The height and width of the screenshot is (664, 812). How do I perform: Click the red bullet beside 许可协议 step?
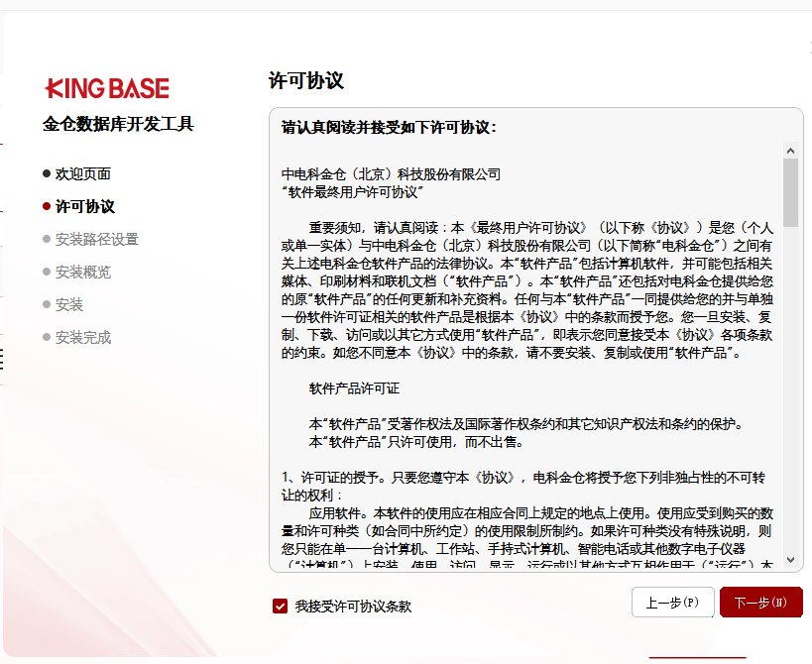(x=47, y=206)
